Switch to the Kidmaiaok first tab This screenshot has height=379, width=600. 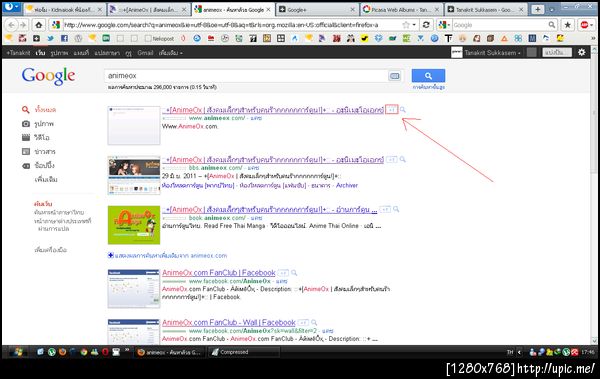coord(65,10)
